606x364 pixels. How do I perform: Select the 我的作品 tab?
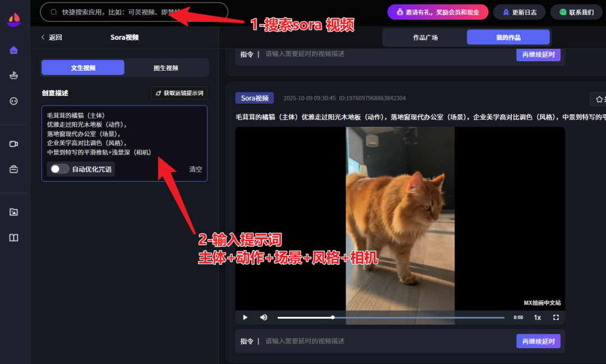508,38
